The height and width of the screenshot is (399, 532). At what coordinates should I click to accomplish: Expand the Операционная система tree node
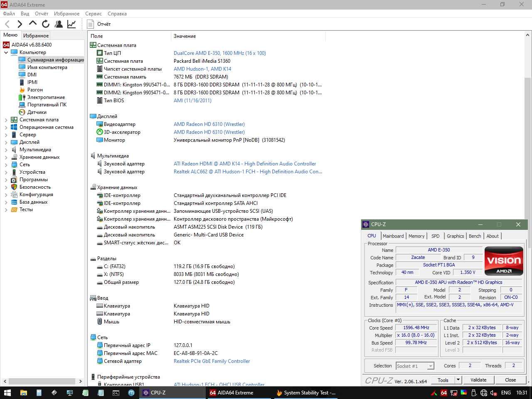point(6,127)
